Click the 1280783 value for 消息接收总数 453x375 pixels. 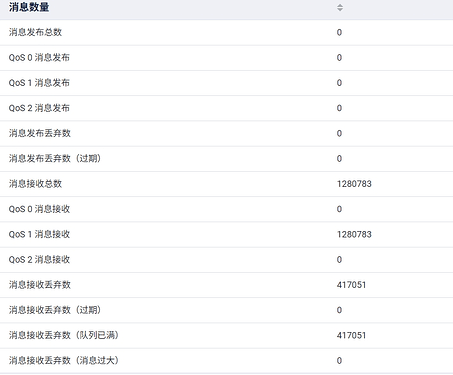tap(354, 184)
